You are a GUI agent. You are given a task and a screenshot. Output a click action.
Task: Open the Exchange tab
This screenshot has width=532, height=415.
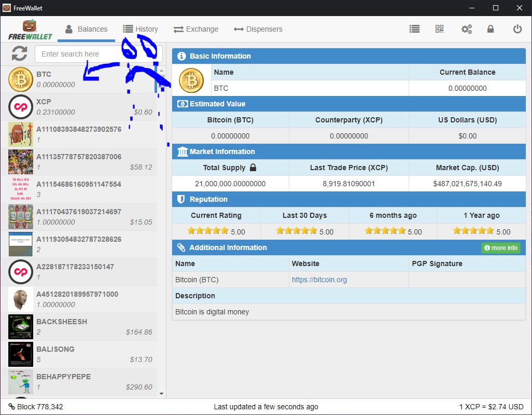196,29
